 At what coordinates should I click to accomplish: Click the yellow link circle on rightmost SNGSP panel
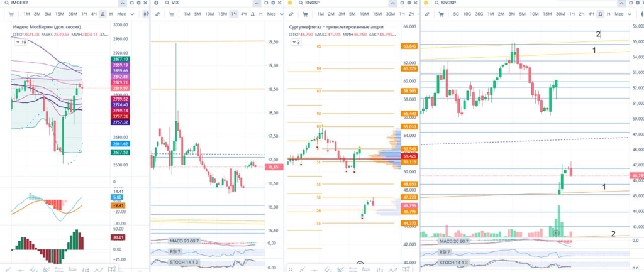click(x=425, y=3)
